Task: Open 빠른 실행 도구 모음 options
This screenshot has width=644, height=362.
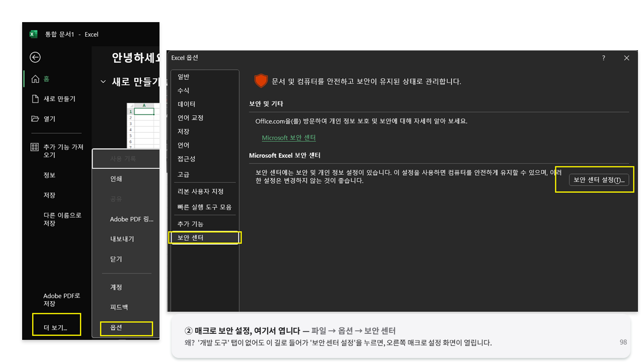Action: coord(205,207)
